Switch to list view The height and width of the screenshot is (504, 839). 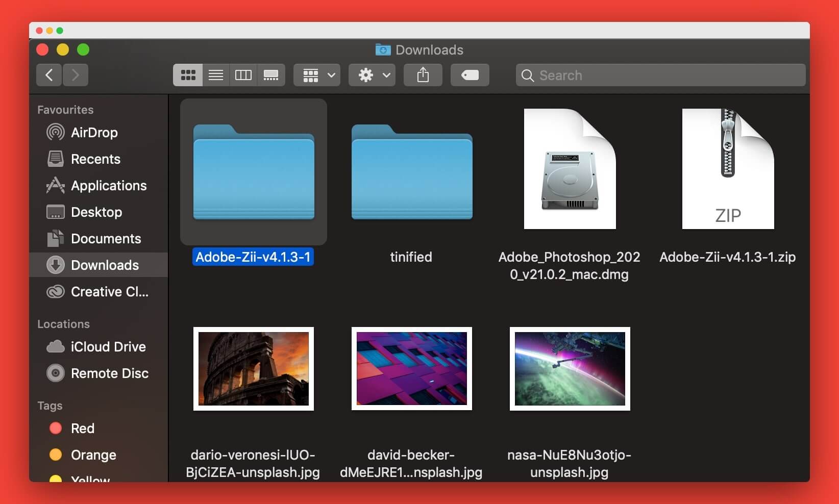tap(216, 75)
